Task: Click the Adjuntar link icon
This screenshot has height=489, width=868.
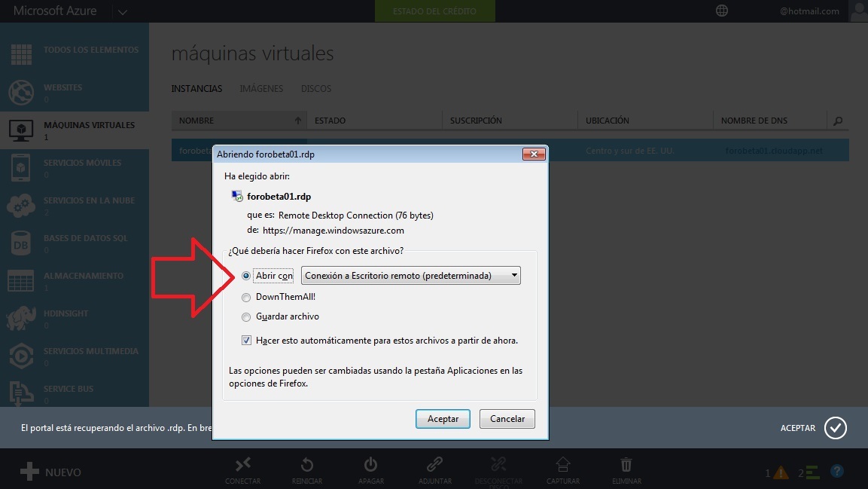Action: 434,464
